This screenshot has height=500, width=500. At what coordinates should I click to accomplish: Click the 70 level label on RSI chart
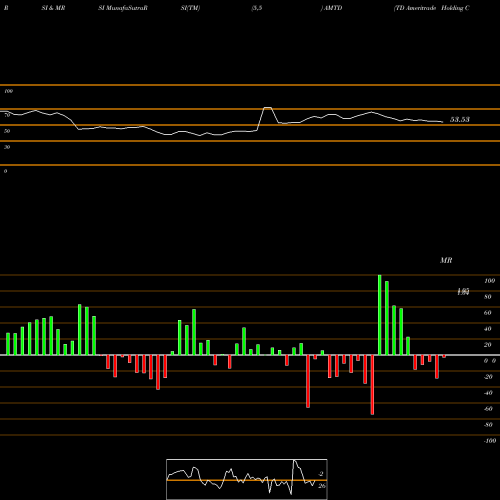click(x=7, y=115)
